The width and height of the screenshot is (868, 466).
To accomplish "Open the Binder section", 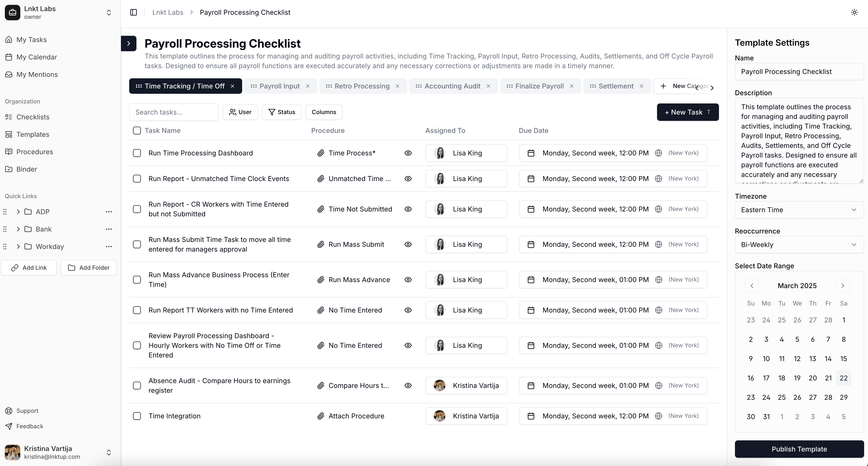I will (26, 169).
